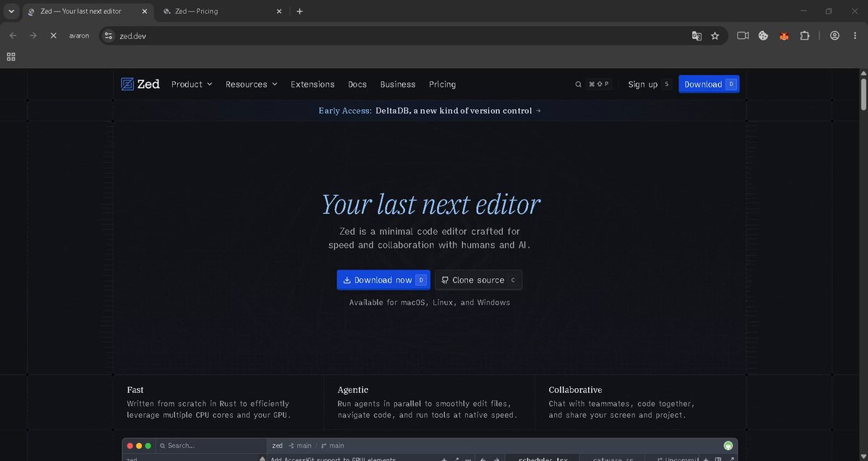Click the 'avaron' bookmark shortcut
This screenshot has width=868, height=461.
pos(79,35)
